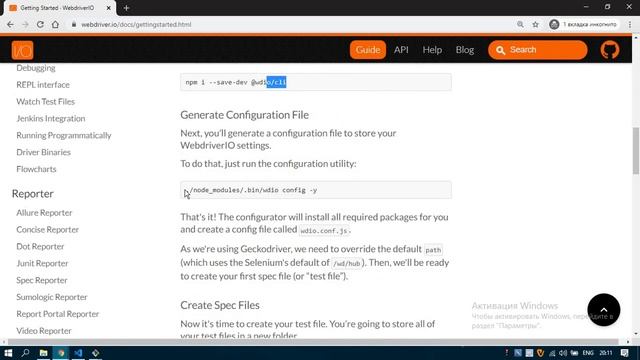The height and width of the screenshot is (360, 640).
Task: Bookmark this page with the star icon
Action: pos(536,24)
